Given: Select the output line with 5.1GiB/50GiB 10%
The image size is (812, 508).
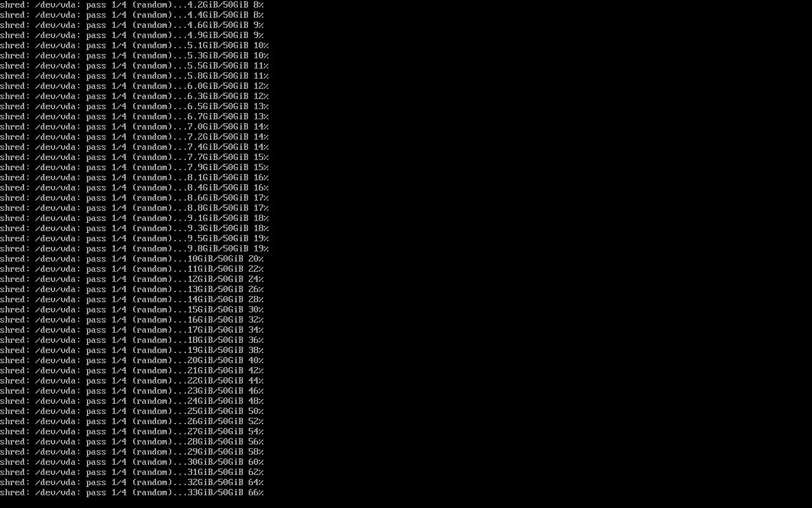Looking at the screenshot, I should pyautogui.click(x=134, y=46).
